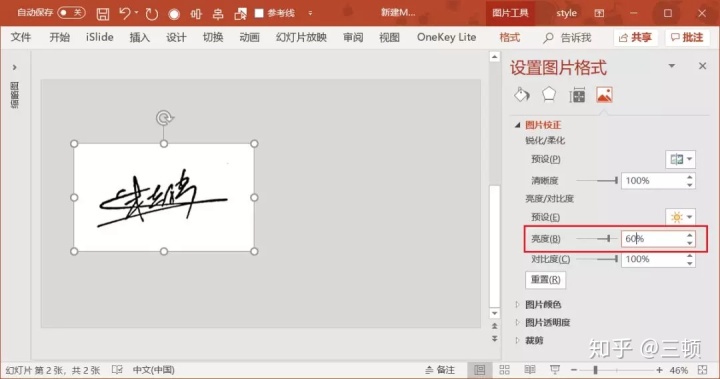This screenshot has width=720, height=379.
Task: Go to next slide double-arrow icon
Action: click(x=495, y=339)
